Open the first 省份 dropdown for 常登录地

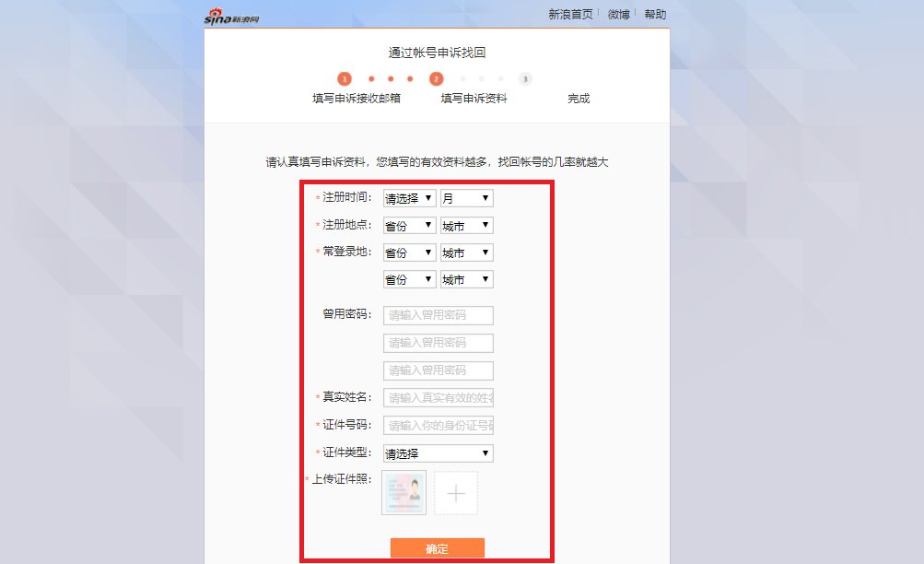(408, 252)
